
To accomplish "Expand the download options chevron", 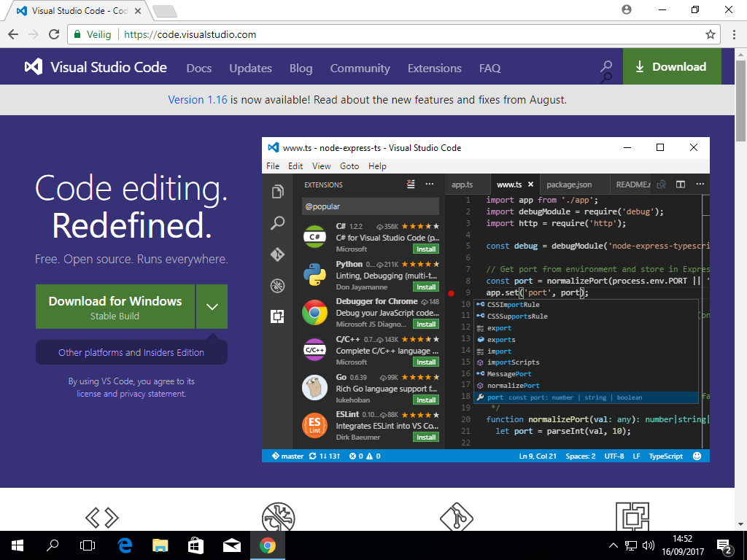I will [x=212, y=307].
